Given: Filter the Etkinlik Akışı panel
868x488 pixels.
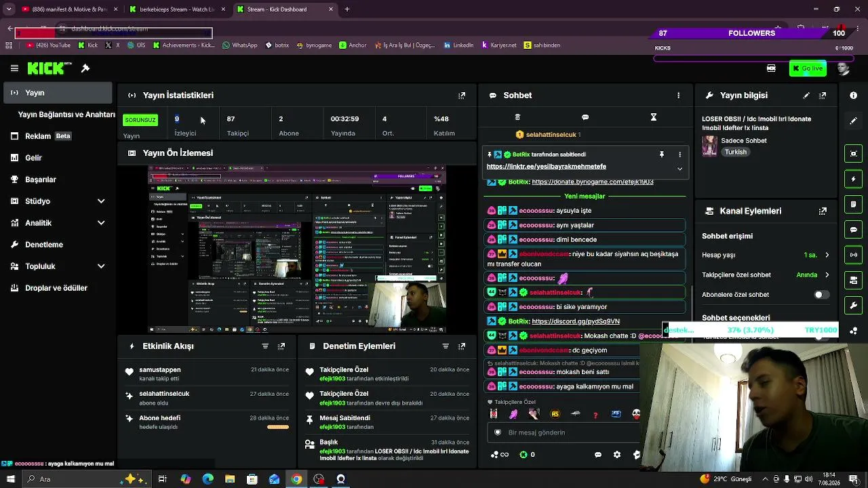Looking at the screenshot, I should [265, 346].
